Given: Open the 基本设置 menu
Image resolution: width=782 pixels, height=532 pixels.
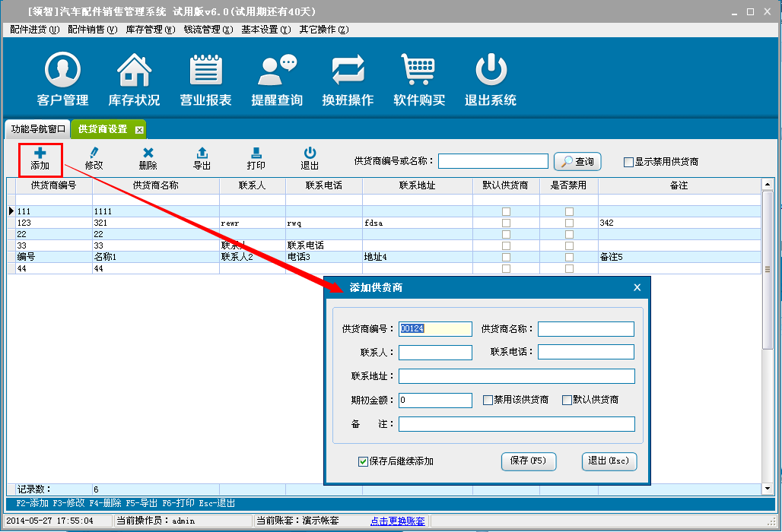Looking at the screenshot, I should [x=265, y=30].
